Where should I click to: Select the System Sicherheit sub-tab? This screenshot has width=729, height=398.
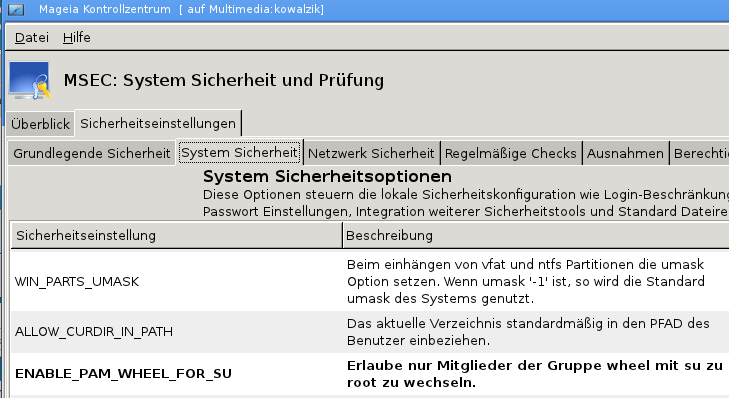click(x=239, y=153)
